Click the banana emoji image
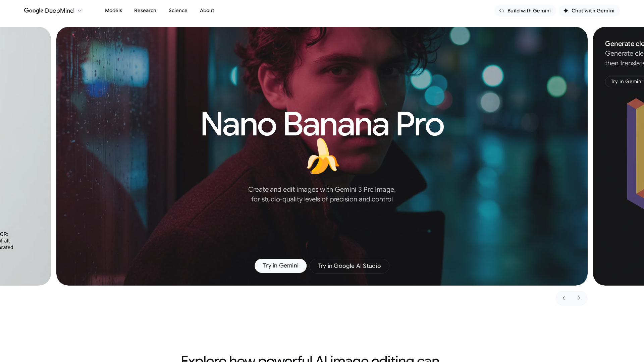 323,157
